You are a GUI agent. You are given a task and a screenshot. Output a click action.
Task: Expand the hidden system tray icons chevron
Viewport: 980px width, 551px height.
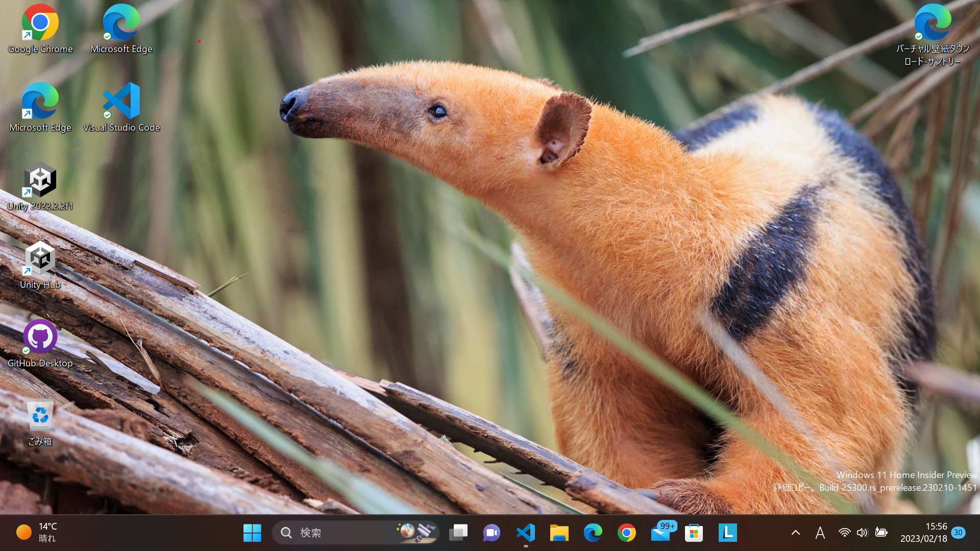(x=795, y=533)
